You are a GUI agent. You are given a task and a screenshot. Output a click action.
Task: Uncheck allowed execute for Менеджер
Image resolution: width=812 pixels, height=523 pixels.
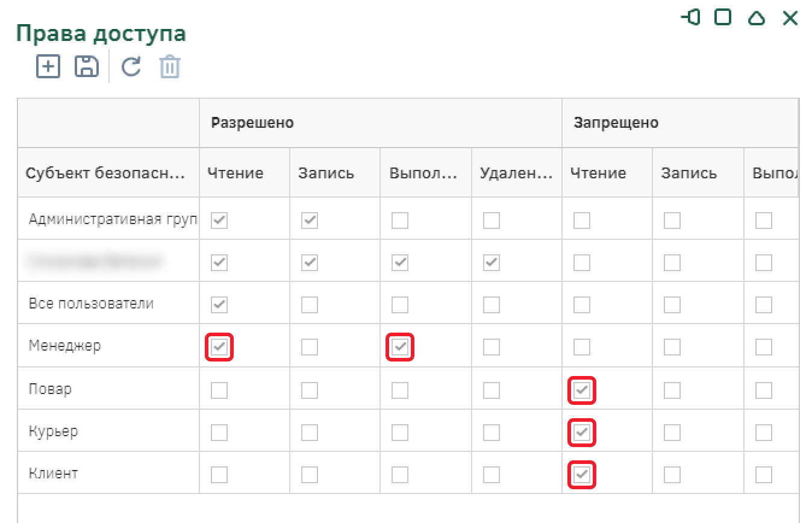[x=400, y=347]
